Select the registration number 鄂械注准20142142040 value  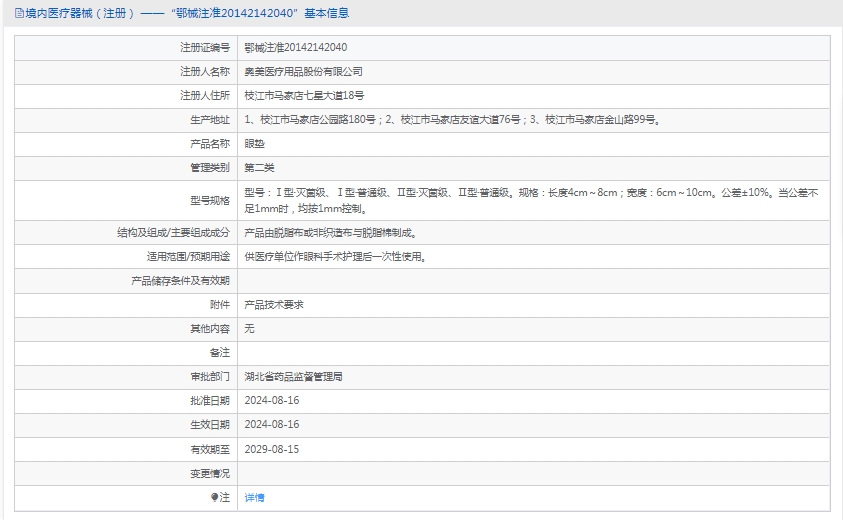click(x=296, y=47)
